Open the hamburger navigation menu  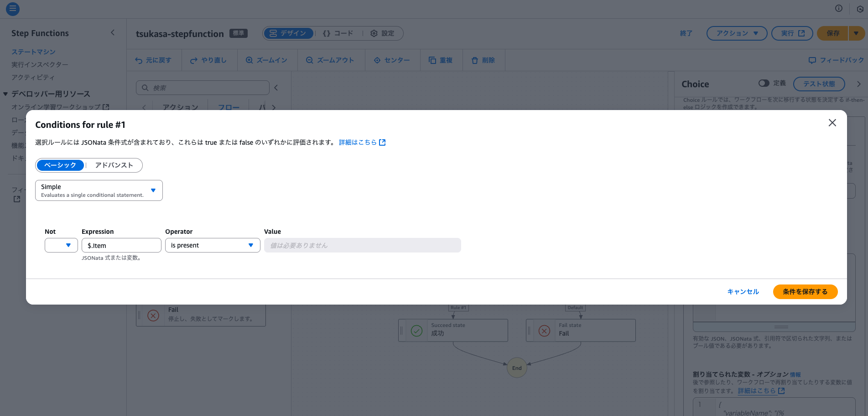pos(13,8)
